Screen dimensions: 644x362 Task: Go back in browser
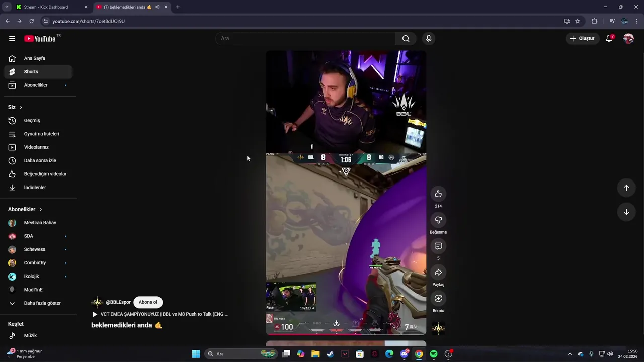[x=8, y=21]
